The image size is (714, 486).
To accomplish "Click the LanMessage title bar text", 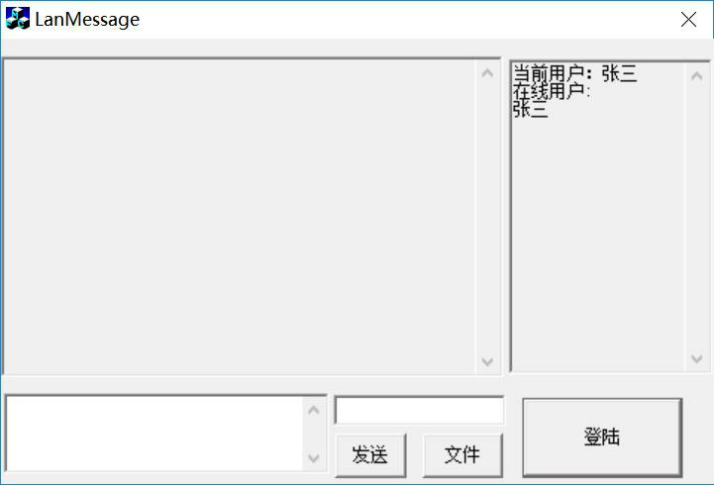I will [87, 20].
